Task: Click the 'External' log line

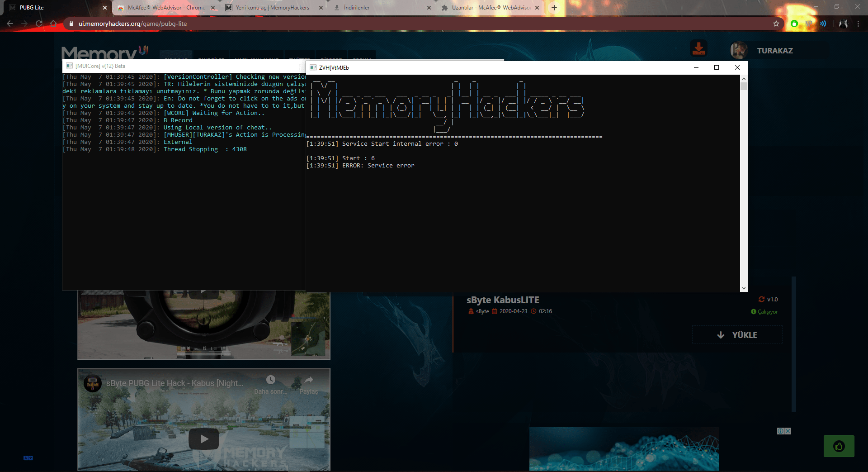Action: coord(127,142)
